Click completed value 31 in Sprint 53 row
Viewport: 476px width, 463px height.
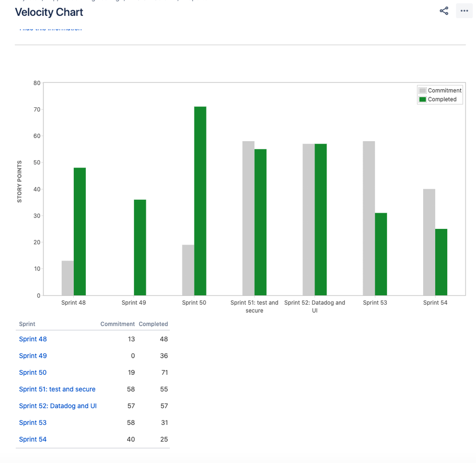(164, 422)
